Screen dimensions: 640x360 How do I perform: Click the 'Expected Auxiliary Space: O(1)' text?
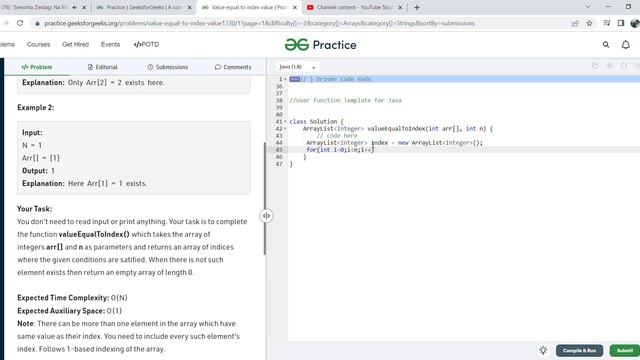(69, 311)
